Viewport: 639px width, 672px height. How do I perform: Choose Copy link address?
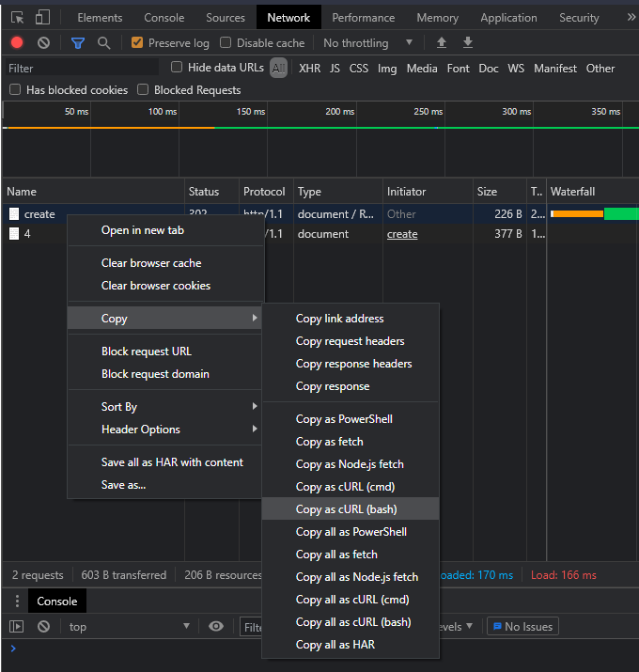point(351,318)
